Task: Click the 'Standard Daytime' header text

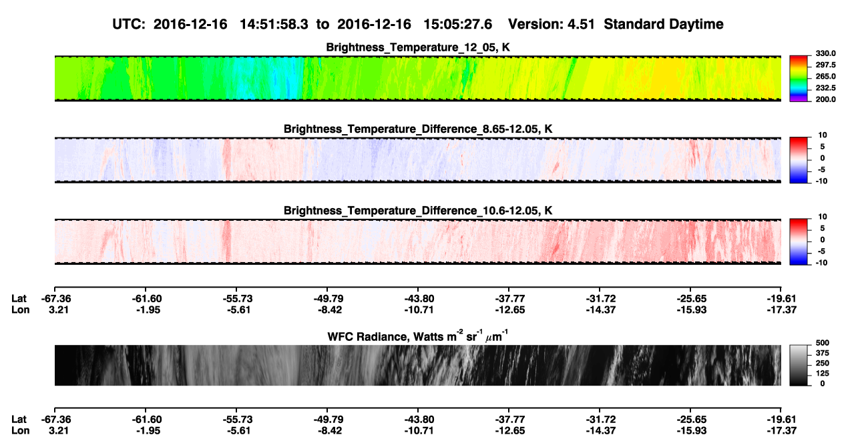Action: coord(663,25)
